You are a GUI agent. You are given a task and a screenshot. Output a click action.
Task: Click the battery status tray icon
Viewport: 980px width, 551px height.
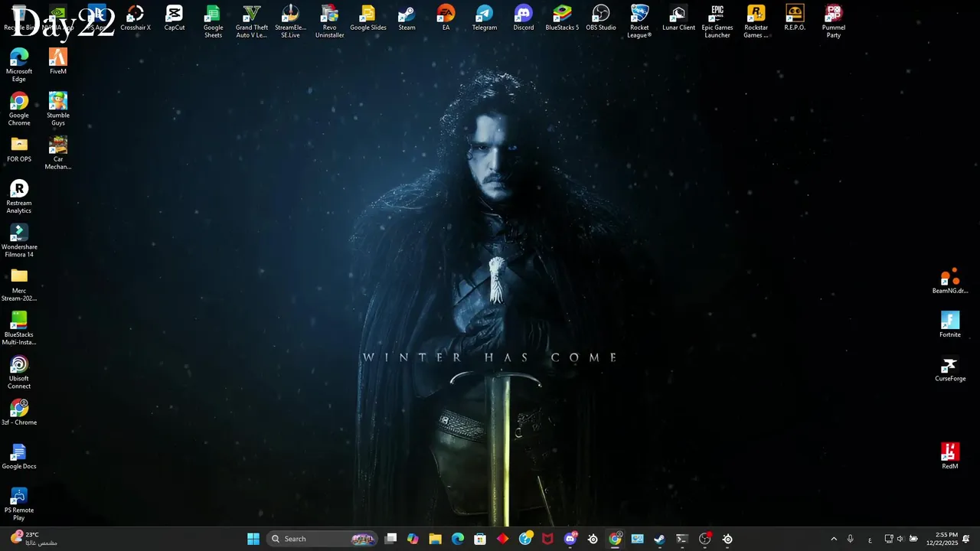[x=913, y=539]
